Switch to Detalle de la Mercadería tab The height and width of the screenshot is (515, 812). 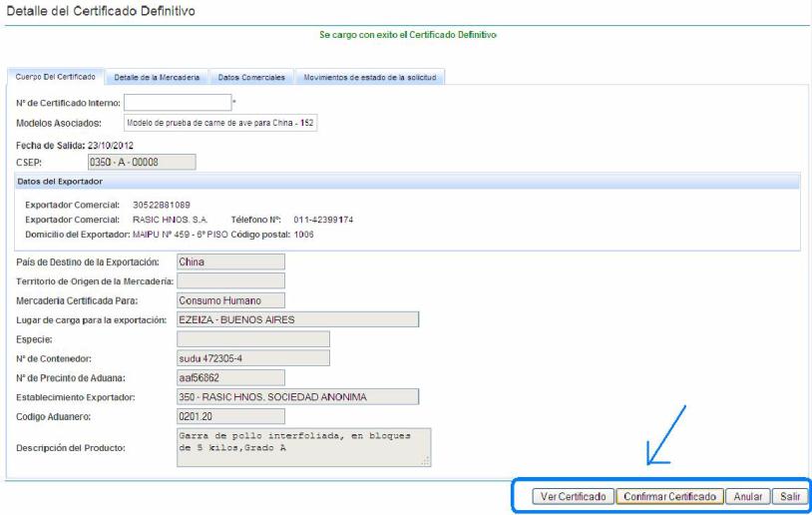(x=157, y=77)
